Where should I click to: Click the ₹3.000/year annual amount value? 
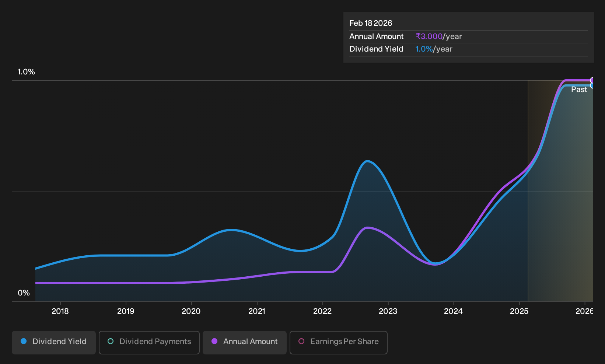(438, 36)
